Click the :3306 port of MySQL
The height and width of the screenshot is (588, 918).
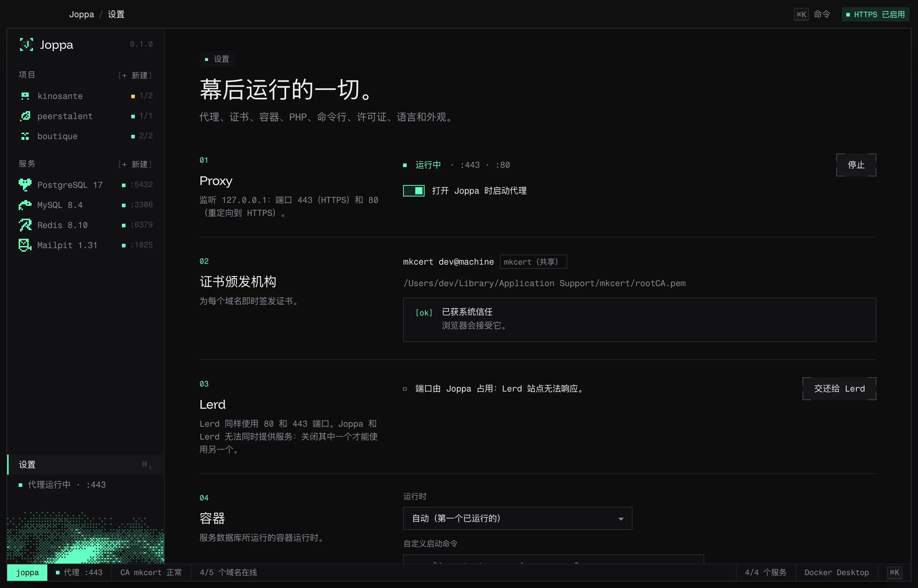[142, 205]
